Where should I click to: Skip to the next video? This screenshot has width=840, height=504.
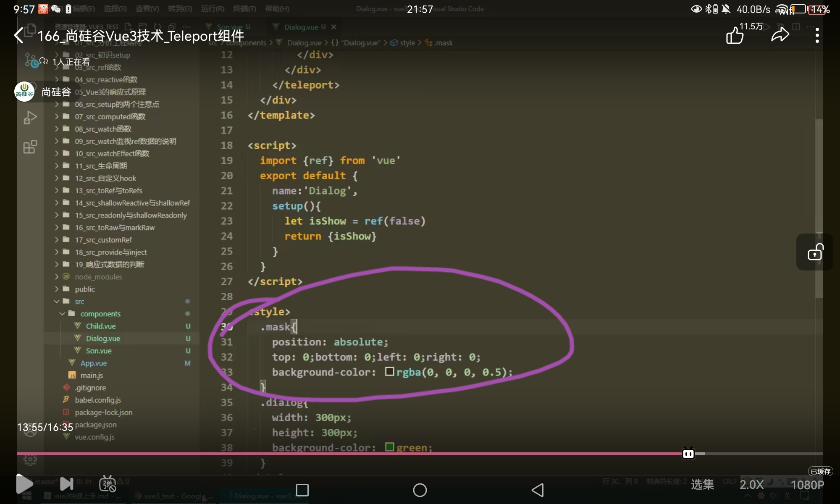coord(66,484)
